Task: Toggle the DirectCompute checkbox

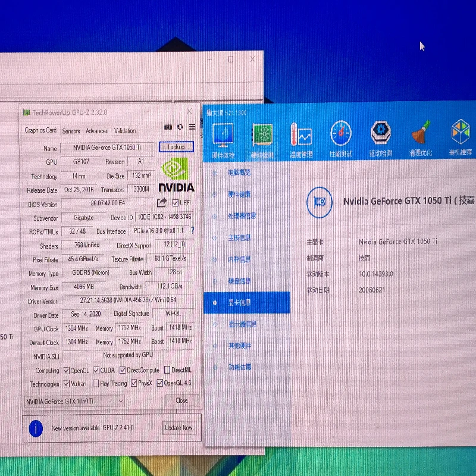Action: click(123, 370)
